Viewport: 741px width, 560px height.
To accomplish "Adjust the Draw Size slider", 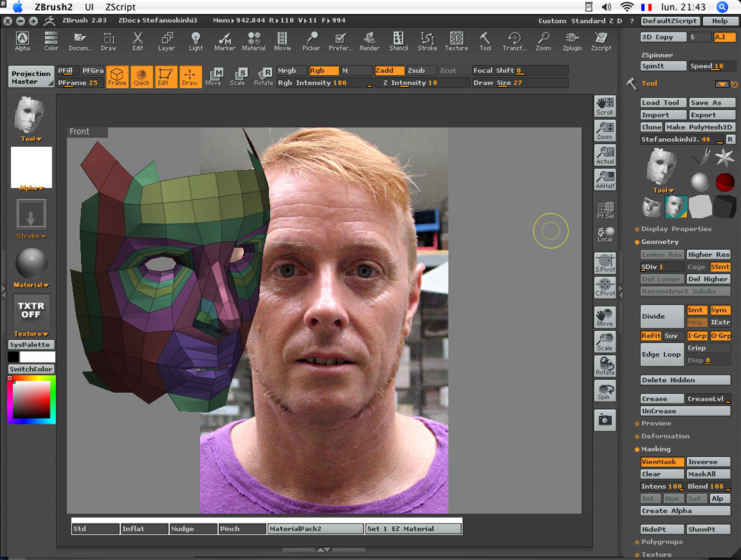I will tap(520, 83).
